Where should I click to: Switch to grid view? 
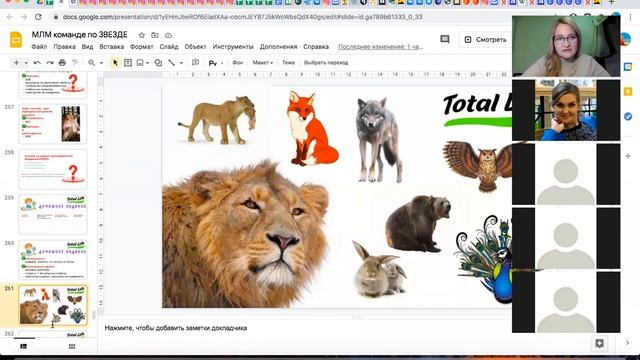[72, 347]
